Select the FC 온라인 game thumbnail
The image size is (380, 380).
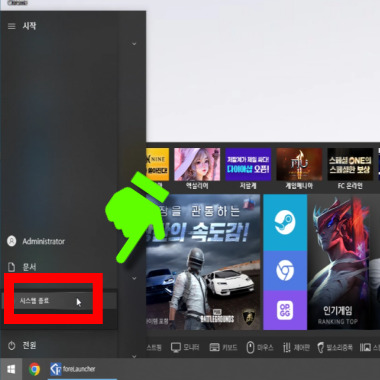tap(350, 169)
